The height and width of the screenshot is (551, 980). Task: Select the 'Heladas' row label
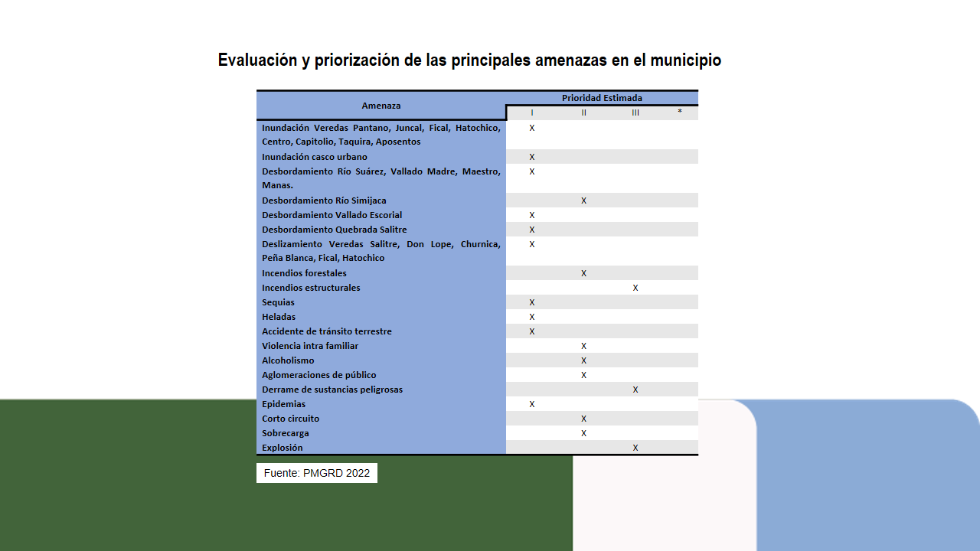click(279, 317)
